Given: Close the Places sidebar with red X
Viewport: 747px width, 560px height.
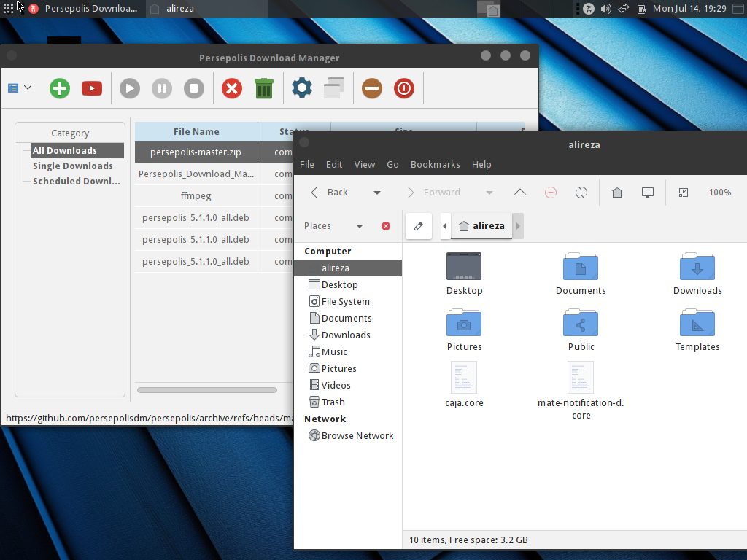Looking at the screenshot, I should 386,226.
